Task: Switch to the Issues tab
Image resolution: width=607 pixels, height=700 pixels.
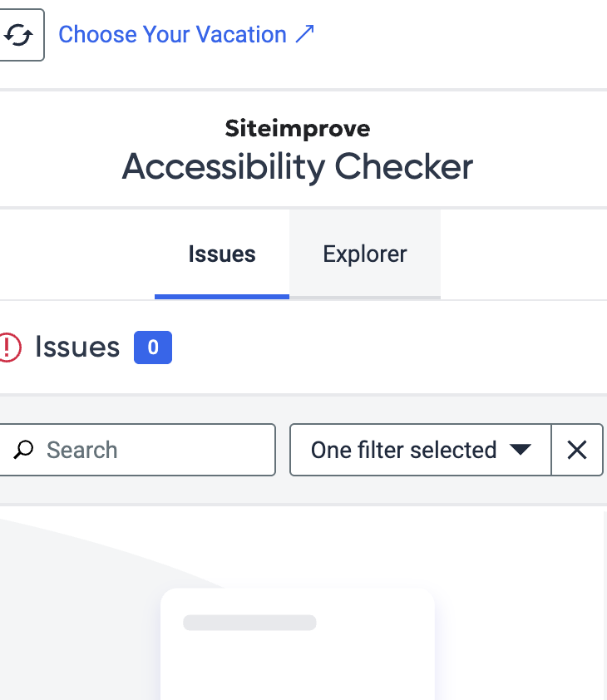Action: (222, 254)
